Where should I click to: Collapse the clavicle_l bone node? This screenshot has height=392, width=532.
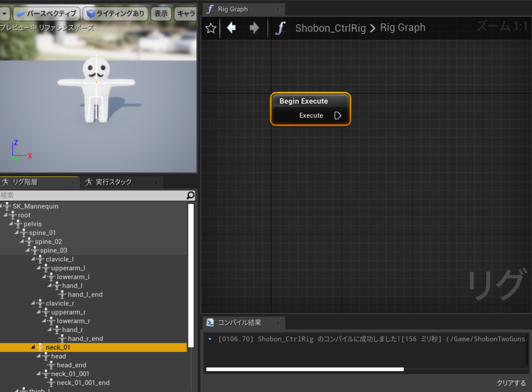(x=33, y=259)
